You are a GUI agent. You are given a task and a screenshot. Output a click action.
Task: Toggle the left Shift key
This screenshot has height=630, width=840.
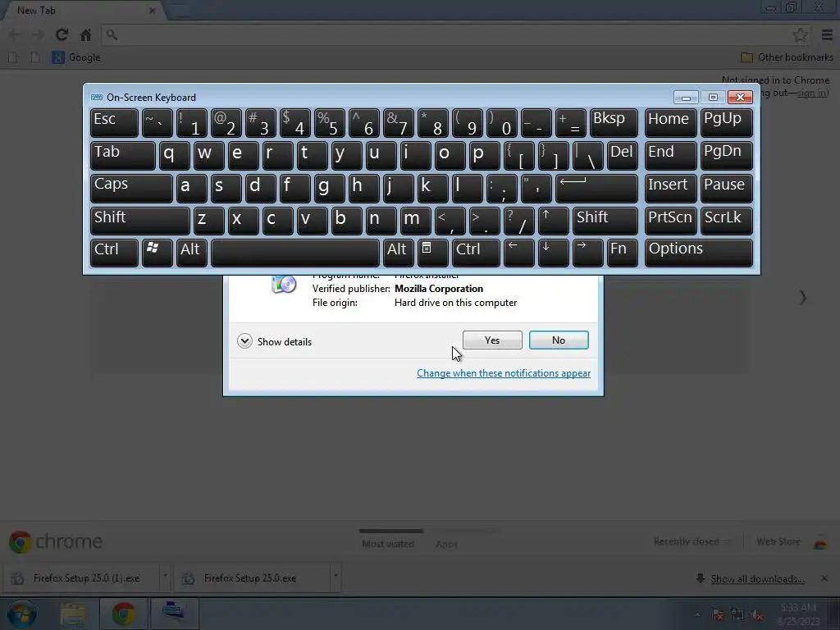[139, 221]
